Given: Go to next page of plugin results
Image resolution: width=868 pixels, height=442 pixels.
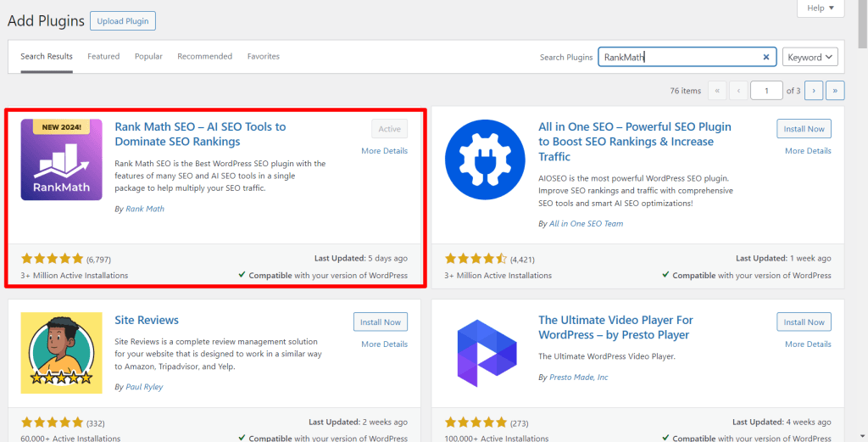Looking at the screenshot, I should pyautogui.click(x=813, y=90).
